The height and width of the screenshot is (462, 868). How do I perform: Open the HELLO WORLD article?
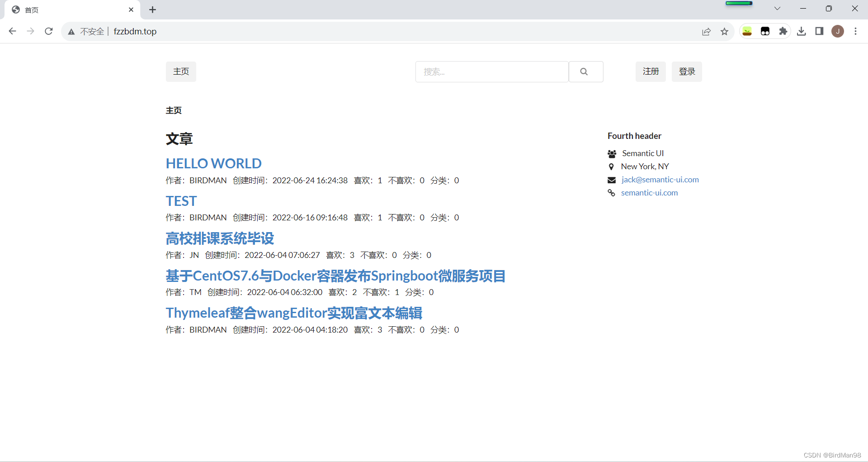tap(213, 163)
